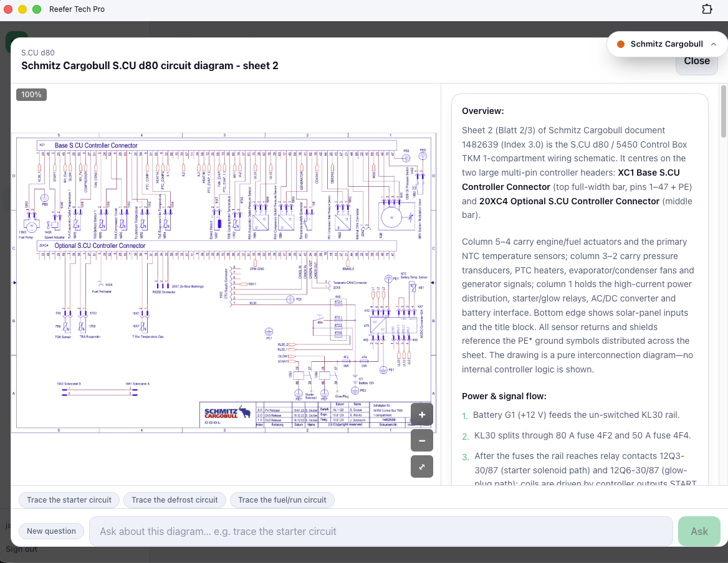Image resolution: width=728 pixels, height=563 pixels.
Task: Select 'Trace the defrost circuit' suggestion
Action: (x=175, y=500)
